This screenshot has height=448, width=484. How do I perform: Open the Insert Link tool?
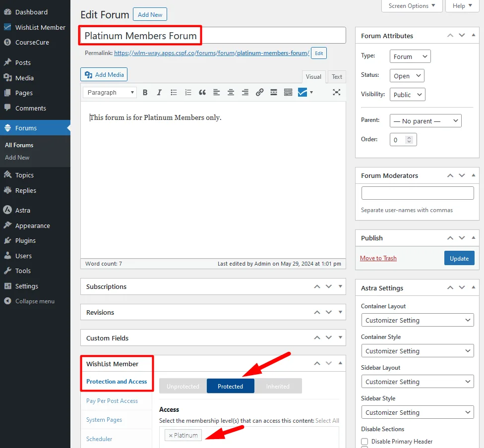tap(259, 92)
